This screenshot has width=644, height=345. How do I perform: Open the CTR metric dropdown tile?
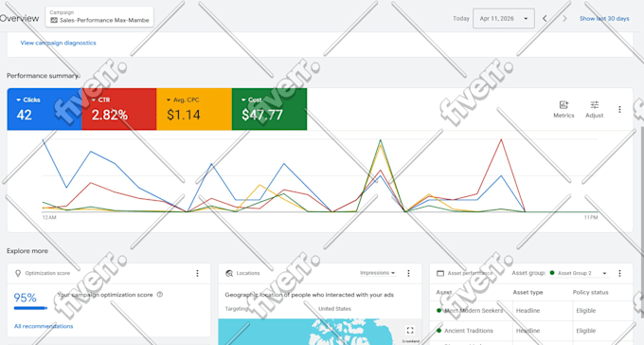[119, 109]
